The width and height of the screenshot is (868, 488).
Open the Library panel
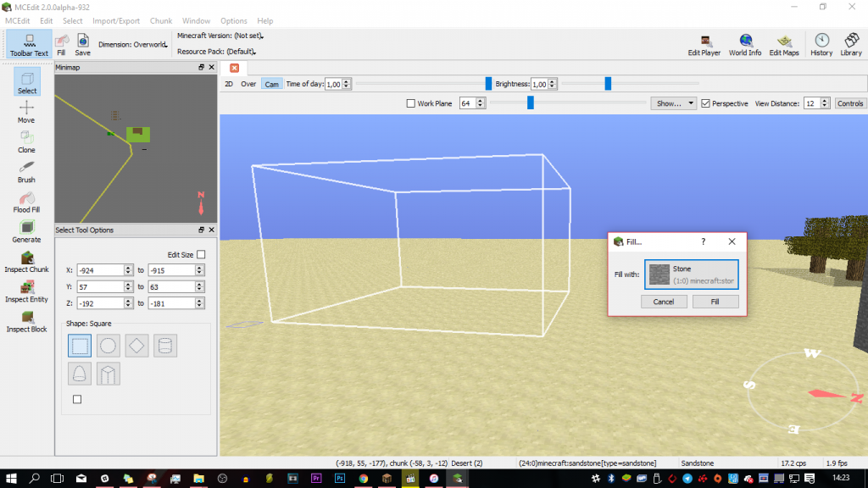point(851,45)
